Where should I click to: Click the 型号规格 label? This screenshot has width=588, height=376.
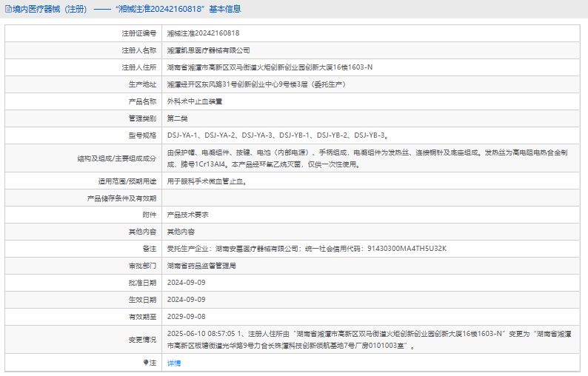tap(142, 135)
